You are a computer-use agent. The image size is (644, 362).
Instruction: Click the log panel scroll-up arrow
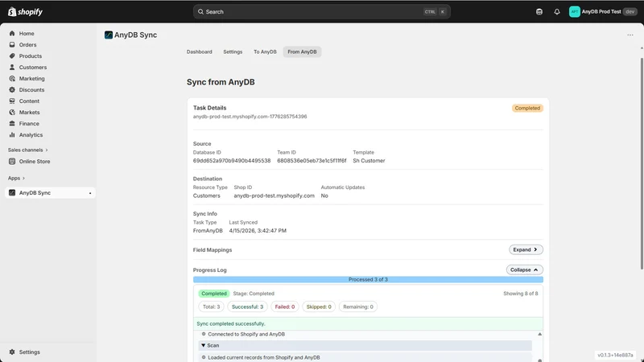pos(539,334)
